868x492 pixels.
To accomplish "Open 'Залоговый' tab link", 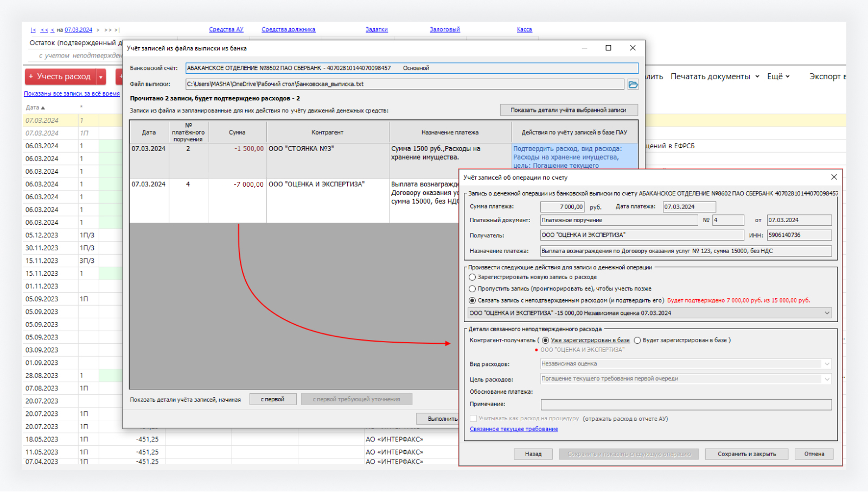I will pos(445,29).
